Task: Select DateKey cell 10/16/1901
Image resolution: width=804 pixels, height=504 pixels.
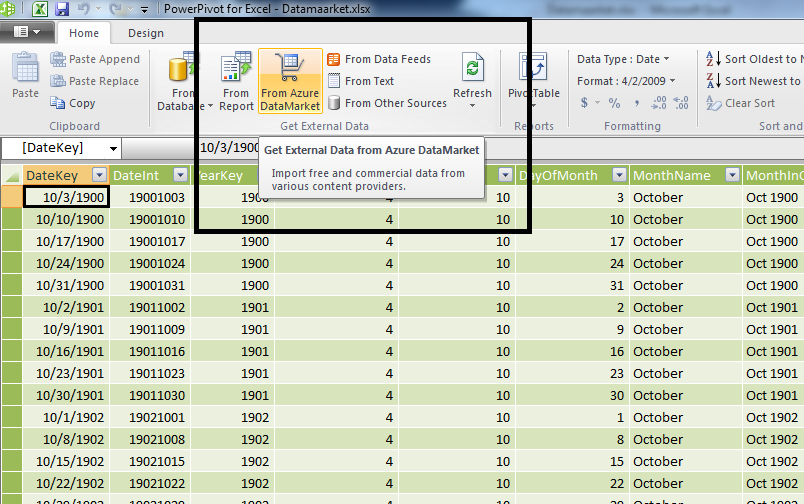Action: click(x=66, y=352)
